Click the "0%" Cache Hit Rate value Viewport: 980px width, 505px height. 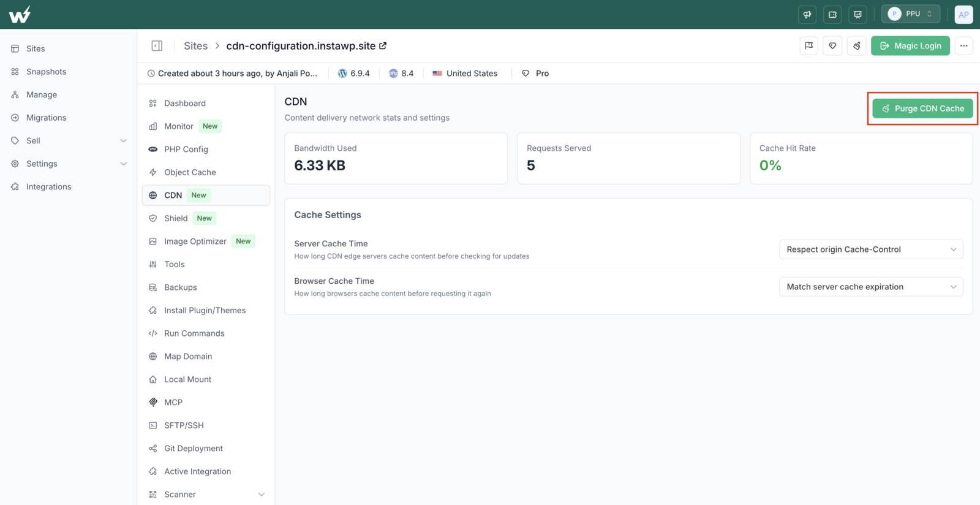[x=771, y=165]
